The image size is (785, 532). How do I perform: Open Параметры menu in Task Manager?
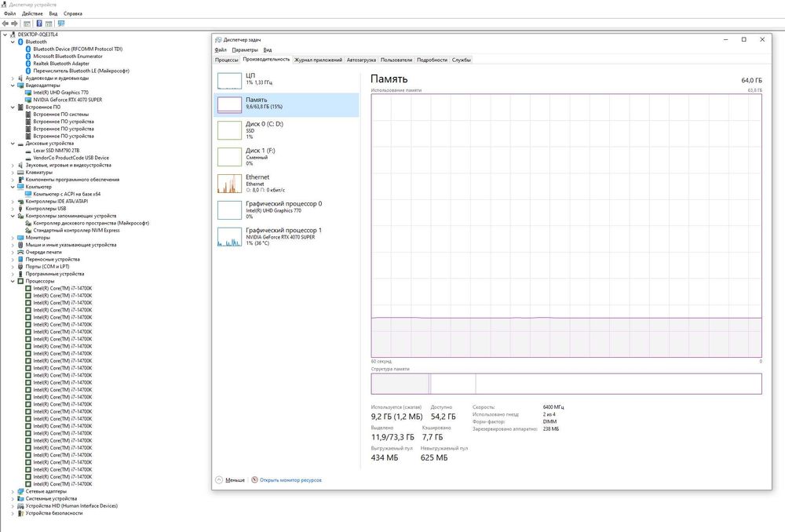click(245, 50)
